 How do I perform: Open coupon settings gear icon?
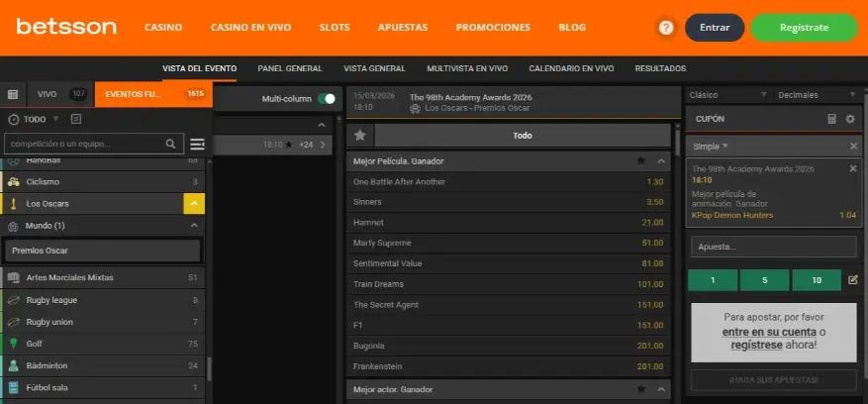click(850, 119)
